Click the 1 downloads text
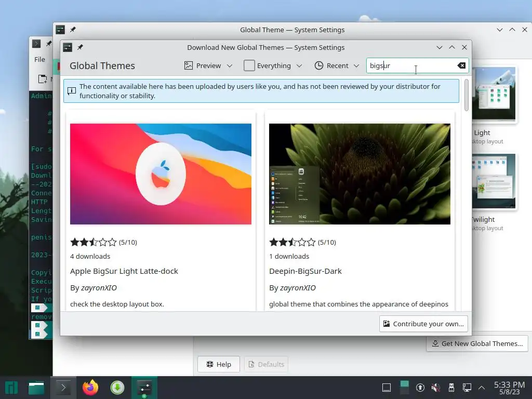Screen dimensions: 532x399 click(289, 256)
